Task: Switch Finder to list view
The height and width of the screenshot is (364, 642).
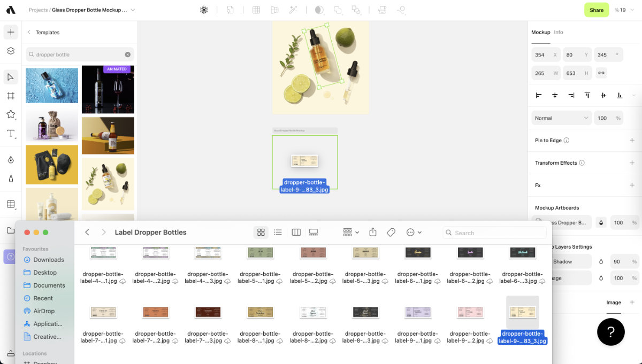Action: pyautogui.click(x=278, y=232)
